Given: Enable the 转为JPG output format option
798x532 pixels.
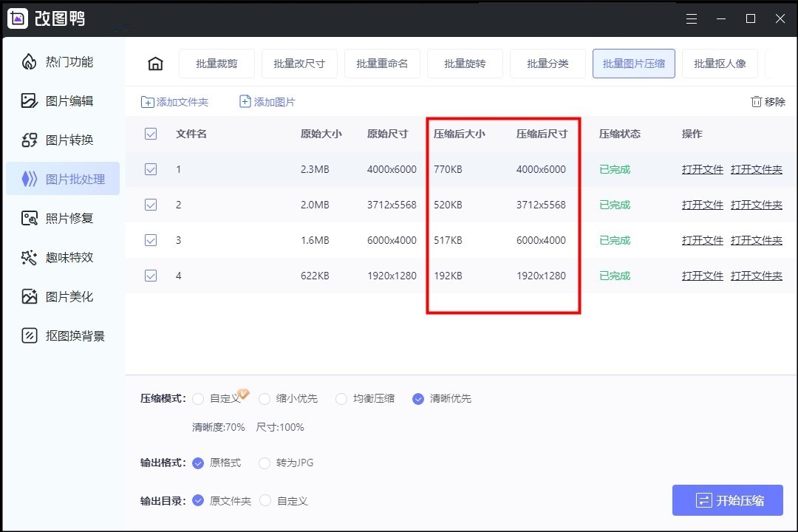Looking at the screenshot, I should (265, 463).
